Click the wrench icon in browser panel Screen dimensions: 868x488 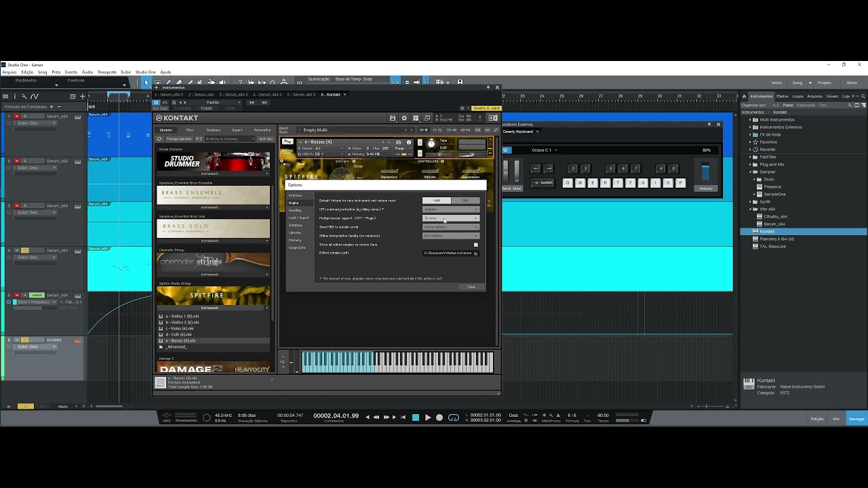tap(850, 105)
